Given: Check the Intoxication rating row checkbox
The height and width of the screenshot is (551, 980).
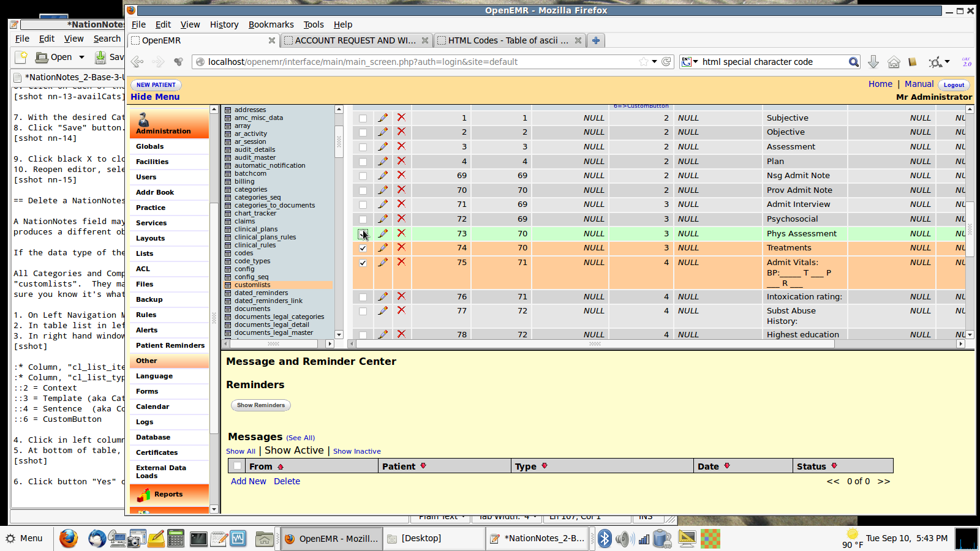Looking at the screenshot, I should [x=363, y=297].
